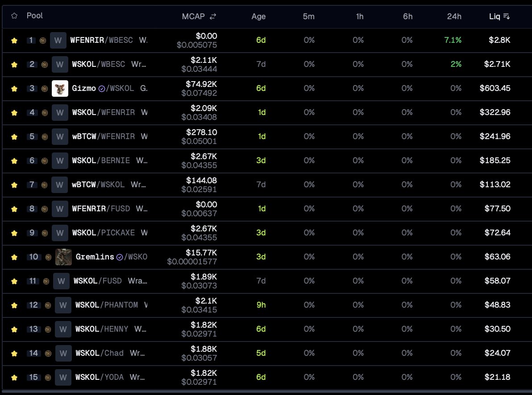Click the verified badge next to Gizmo

tap(101, 88)
